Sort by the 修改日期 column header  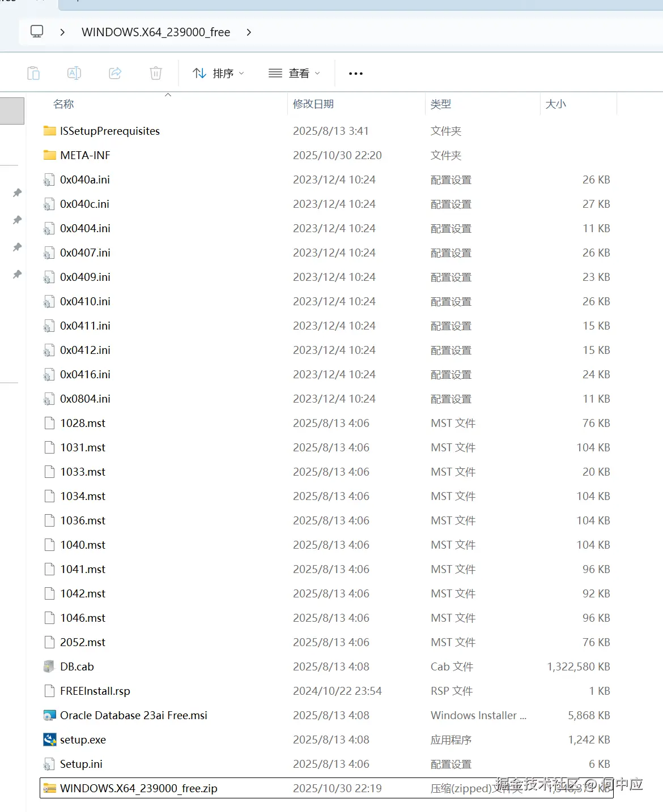(x=313, y=104)
